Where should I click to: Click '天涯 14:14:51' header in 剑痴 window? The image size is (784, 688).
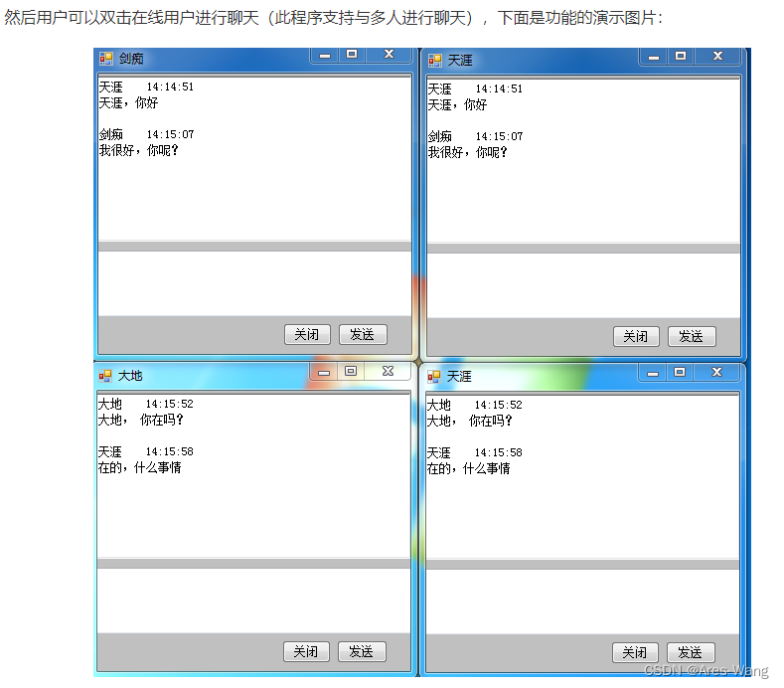pyautogui.click(x=146, y=87)
